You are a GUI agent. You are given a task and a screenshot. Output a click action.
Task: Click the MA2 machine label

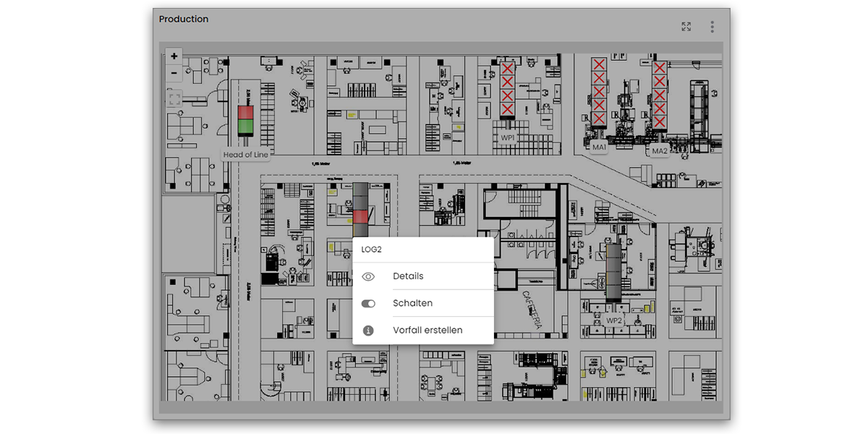(659, 151)
